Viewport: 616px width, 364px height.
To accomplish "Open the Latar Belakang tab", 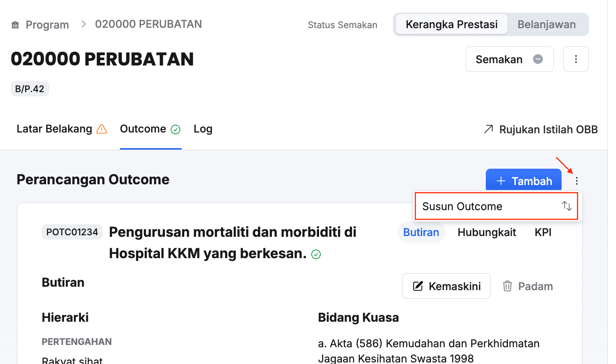I will 54,129.
